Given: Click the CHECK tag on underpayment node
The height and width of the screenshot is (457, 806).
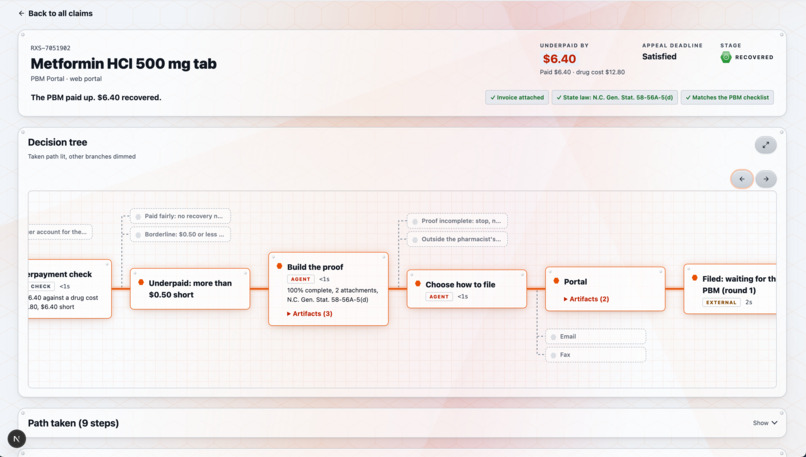Looking at the screenshot, I should click(41, 286).
